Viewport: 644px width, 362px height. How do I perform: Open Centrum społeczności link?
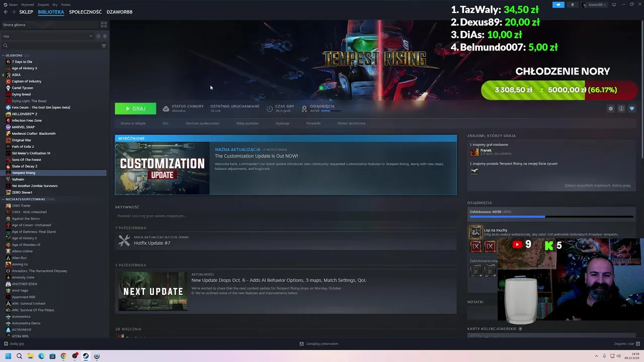202,123
